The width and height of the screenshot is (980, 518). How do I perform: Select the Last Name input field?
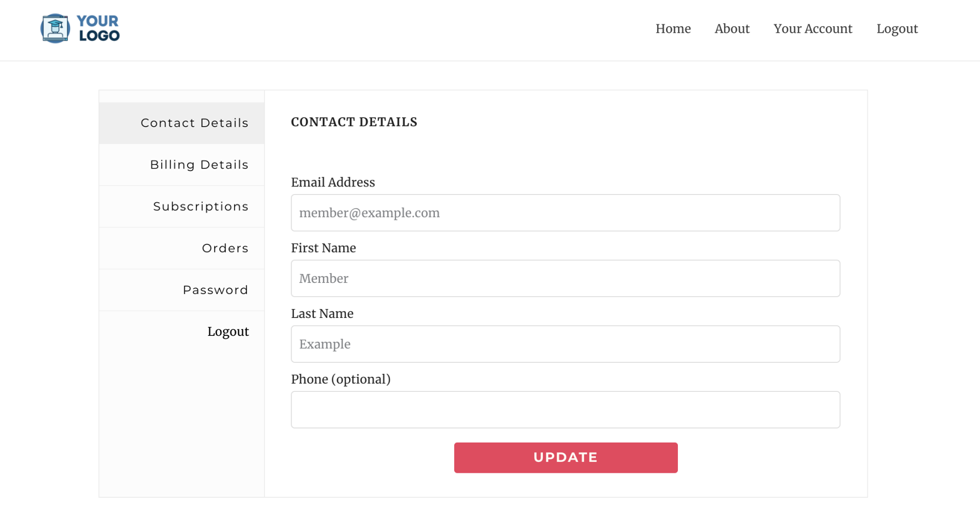click(565, 344)
